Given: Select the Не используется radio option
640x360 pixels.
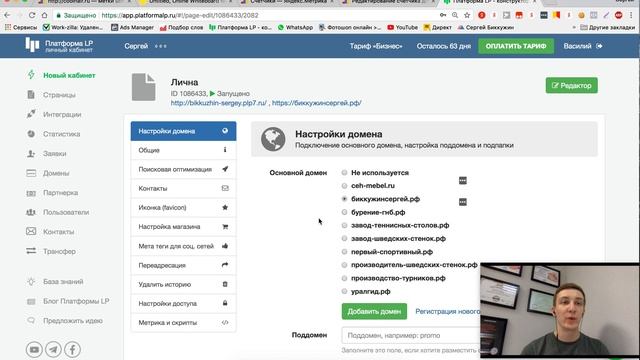Looking at the screenshot, I should coord(344,173).
